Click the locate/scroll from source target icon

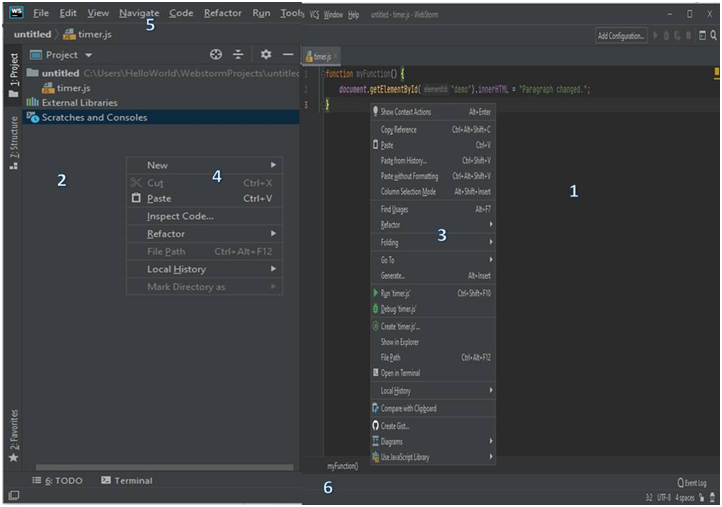point(216,55)
